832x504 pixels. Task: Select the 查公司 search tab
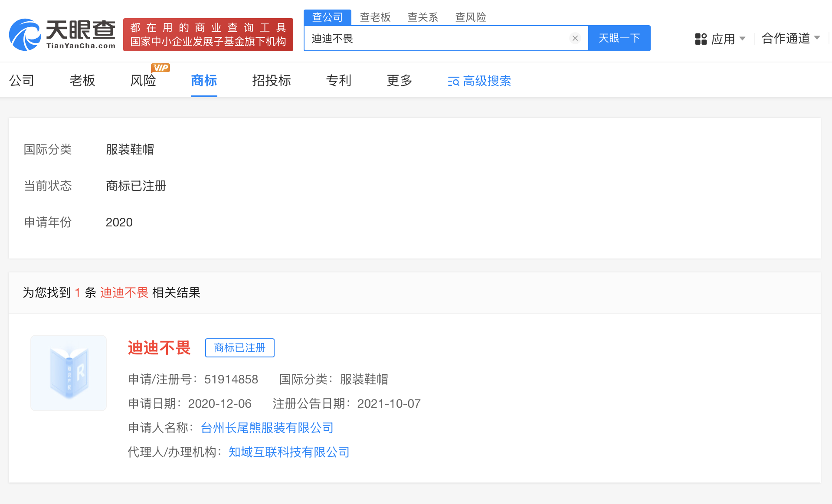click(328, 17)
